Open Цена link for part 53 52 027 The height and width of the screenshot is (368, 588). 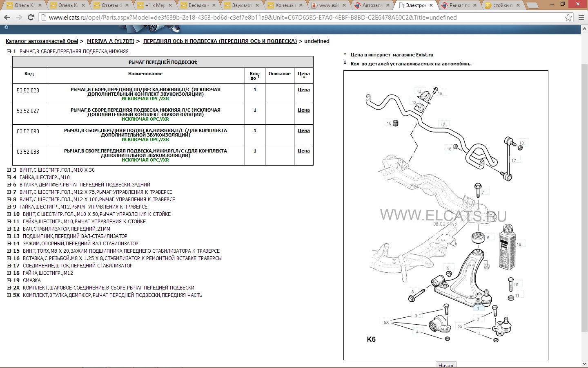click(304, 110)
